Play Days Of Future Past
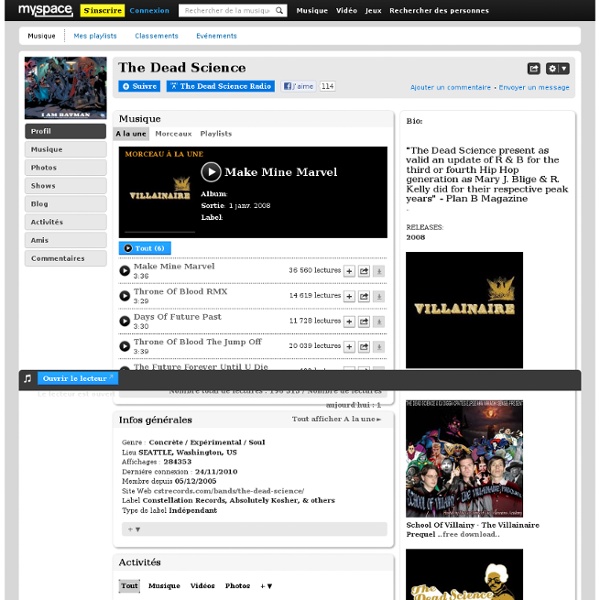The image size is (600, 600). 125,321
